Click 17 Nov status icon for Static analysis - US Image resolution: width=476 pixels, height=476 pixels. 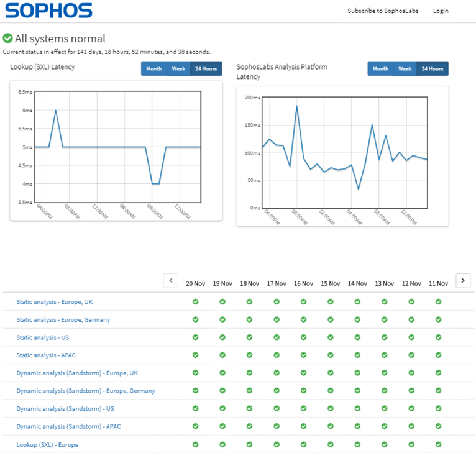tap(277, 337)
